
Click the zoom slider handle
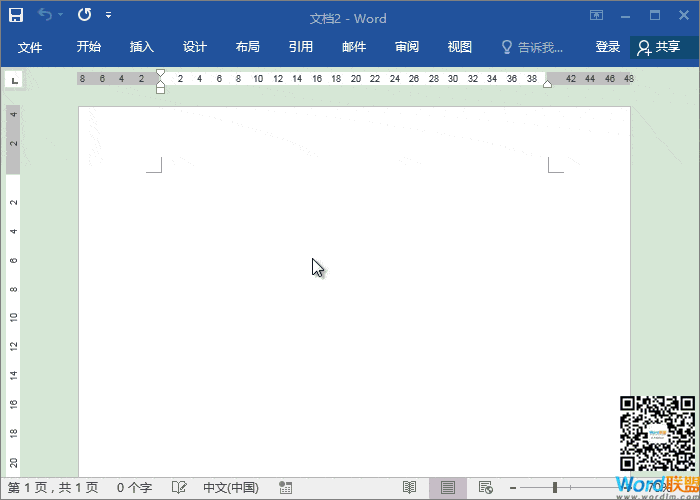pyautogui.click(x=555, y=488)
